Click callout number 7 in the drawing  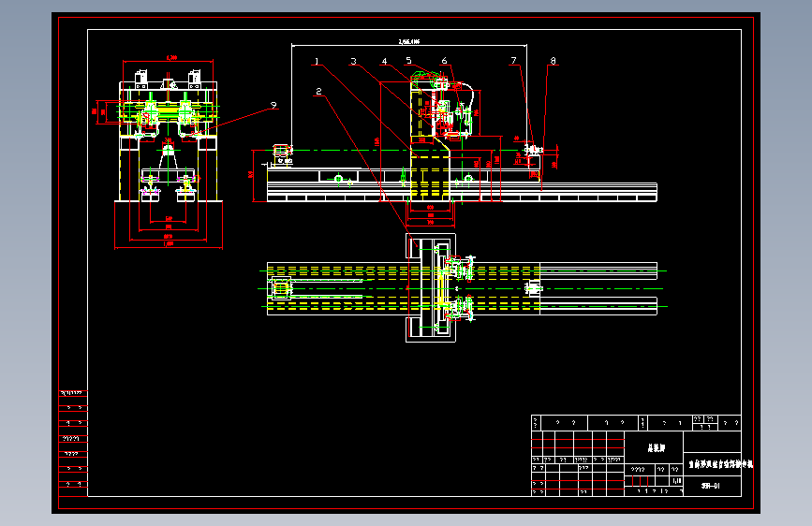pyautogui.click(x=514, y=61)
